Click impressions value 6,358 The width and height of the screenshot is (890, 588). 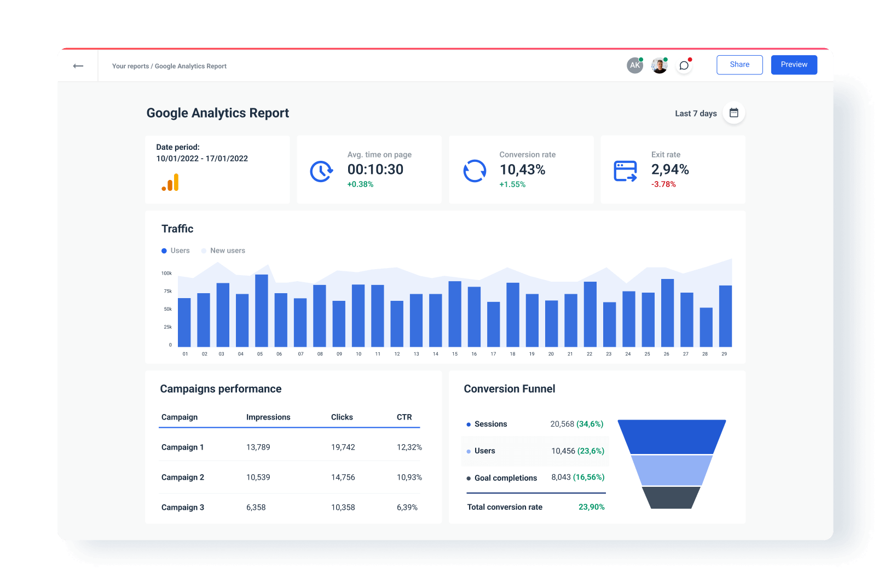(x=256, y=507)
